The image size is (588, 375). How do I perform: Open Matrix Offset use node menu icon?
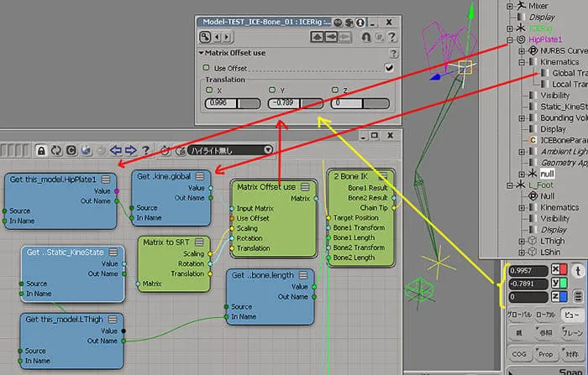pyautogui.click(x=305, y=186)
